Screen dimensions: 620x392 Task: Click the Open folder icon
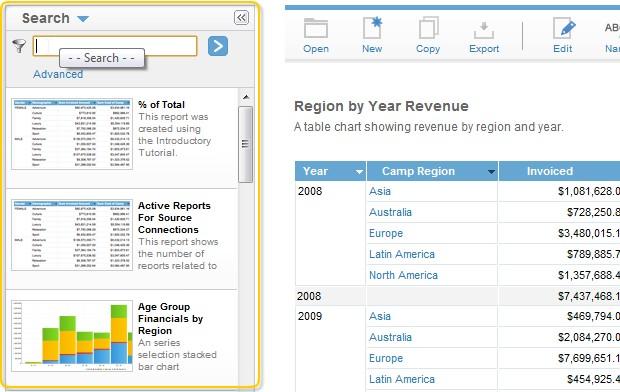[x=316, y=28]
